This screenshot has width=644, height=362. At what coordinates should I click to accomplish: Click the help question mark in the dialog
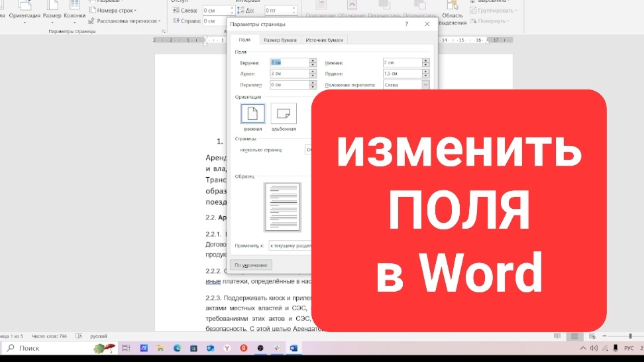(x=406, y=24)
